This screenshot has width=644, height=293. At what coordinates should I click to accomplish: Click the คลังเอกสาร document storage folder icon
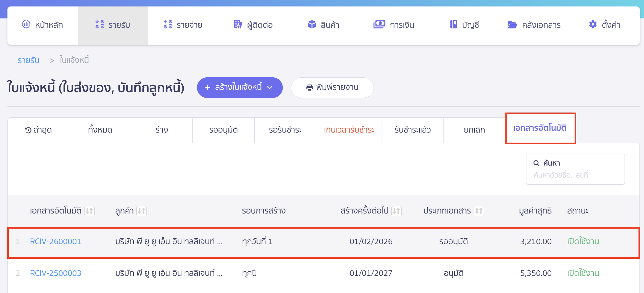tap(512, 24)
